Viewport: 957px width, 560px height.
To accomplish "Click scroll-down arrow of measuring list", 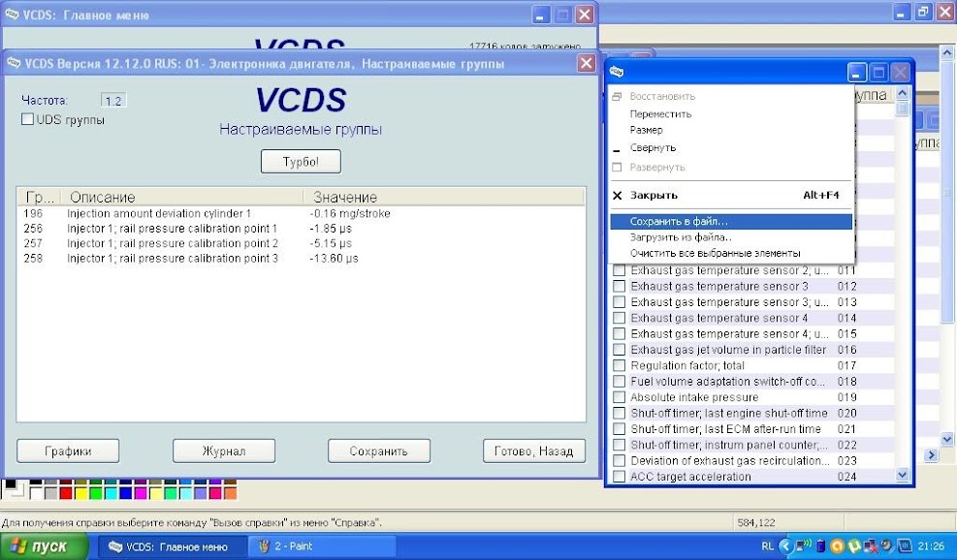I will click(x=902, y=475).
